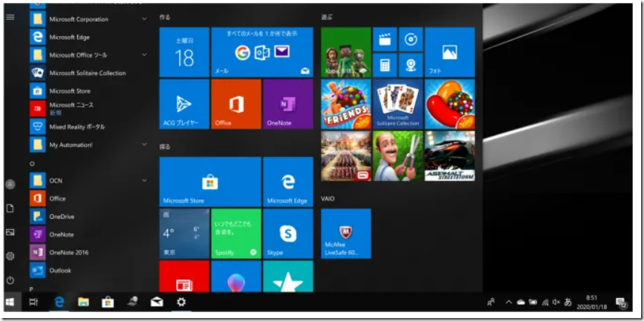Open Action Center with 12 notifications

[620, 303]
